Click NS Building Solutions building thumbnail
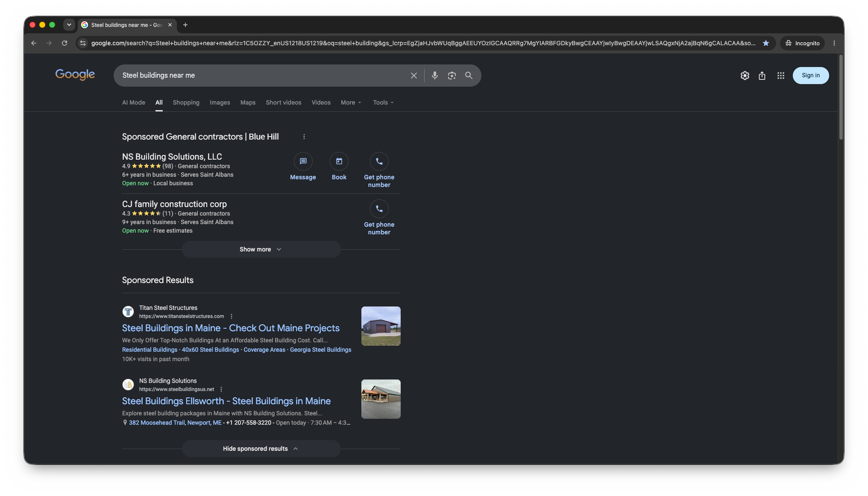 pyautogui.click(x=381, y=399)
